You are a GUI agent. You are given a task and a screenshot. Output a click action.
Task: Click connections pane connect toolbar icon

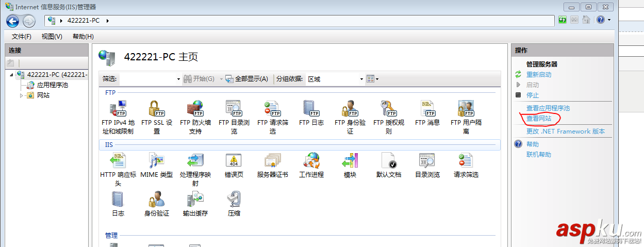point(10,63)
